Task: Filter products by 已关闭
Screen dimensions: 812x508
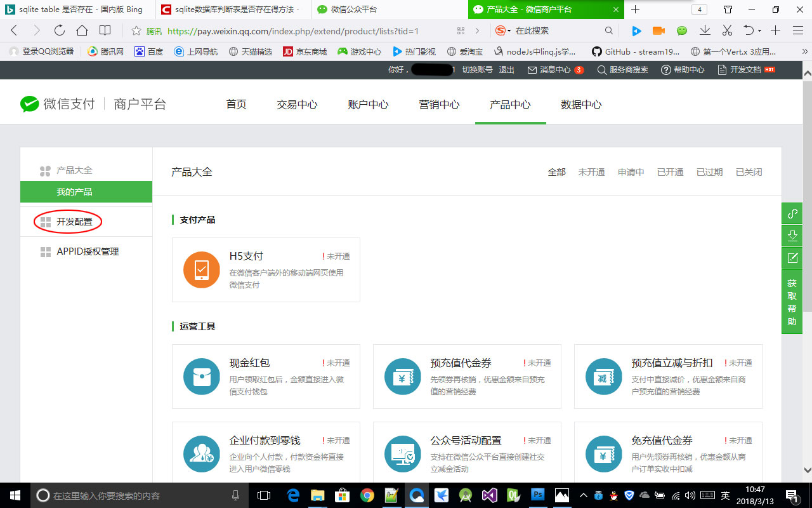Action: (x=749, y=172)
